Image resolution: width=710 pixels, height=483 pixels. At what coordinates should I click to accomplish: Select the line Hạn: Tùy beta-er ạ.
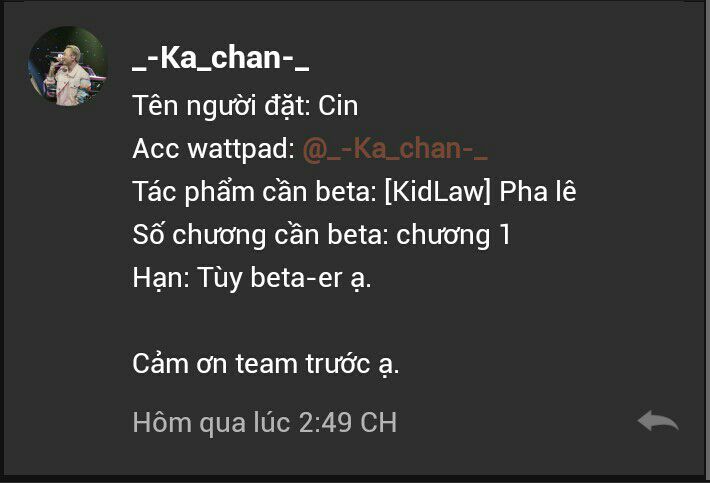coord(252,278)
